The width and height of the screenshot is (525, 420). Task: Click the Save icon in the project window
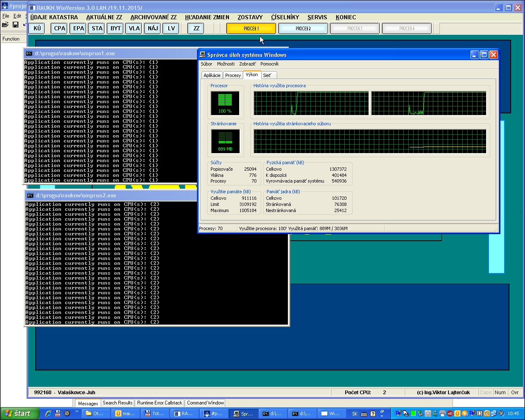(16, 25)
